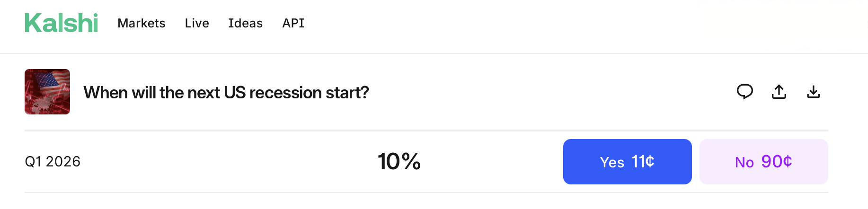Click the 10% chance value
Viewport: 868px width, 209px height.
pos(399,162)
